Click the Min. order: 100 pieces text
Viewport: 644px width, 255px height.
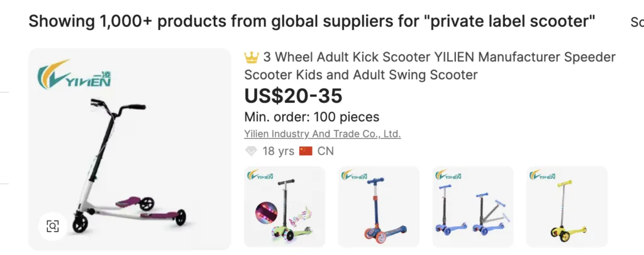coord(311,117)
